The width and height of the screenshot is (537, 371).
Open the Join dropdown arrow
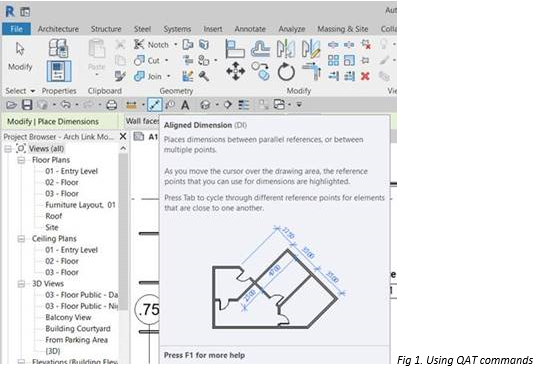pos(168,76)
